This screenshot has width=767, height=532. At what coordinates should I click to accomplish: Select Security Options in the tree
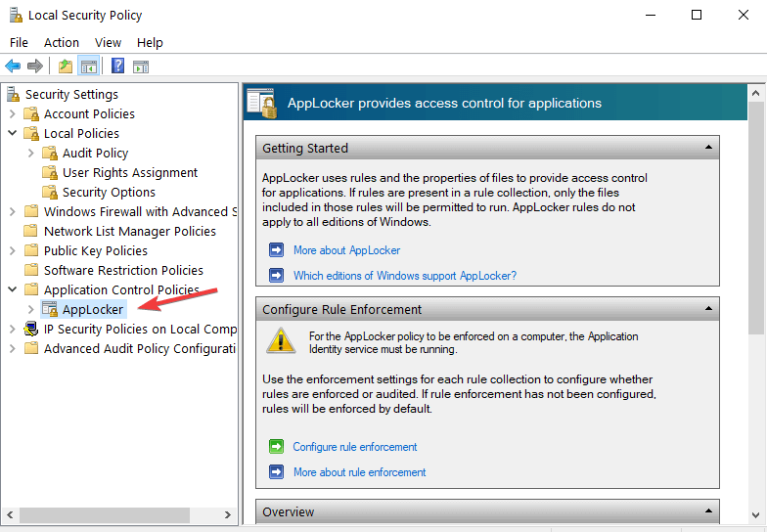point(109,192)
